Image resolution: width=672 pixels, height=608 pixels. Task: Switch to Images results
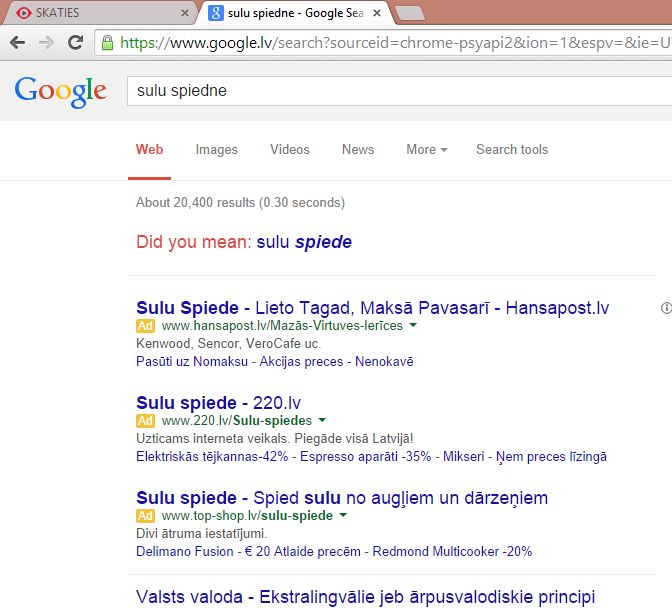tap(216, 150)
